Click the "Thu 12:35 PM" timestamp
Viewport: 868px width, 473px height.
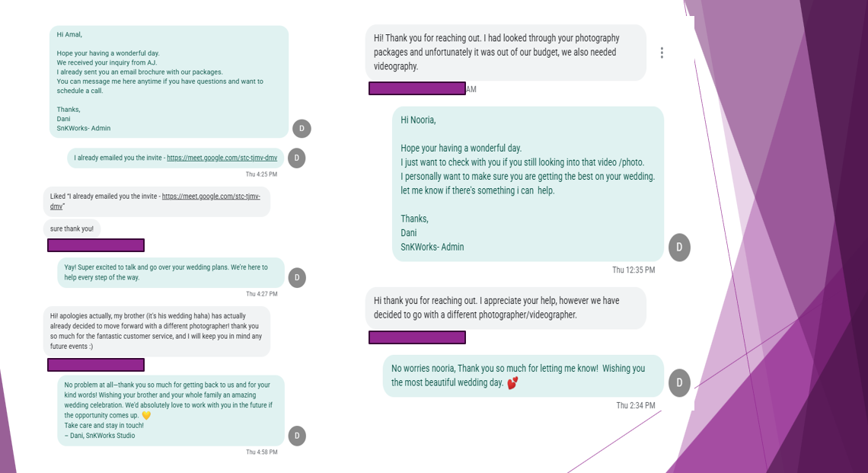(633, 270)
